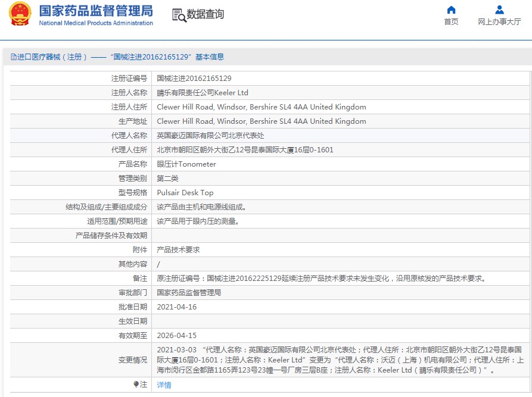Click the 注册人住所 row label

129,107
